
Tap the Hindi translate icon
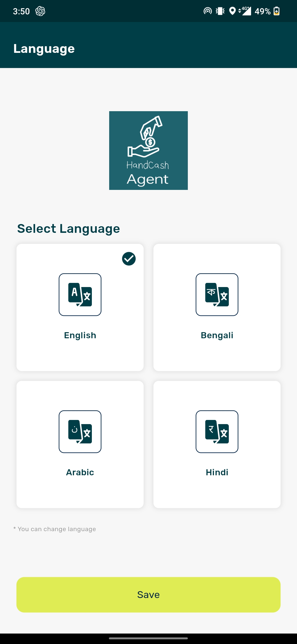(x=217, y=432)
